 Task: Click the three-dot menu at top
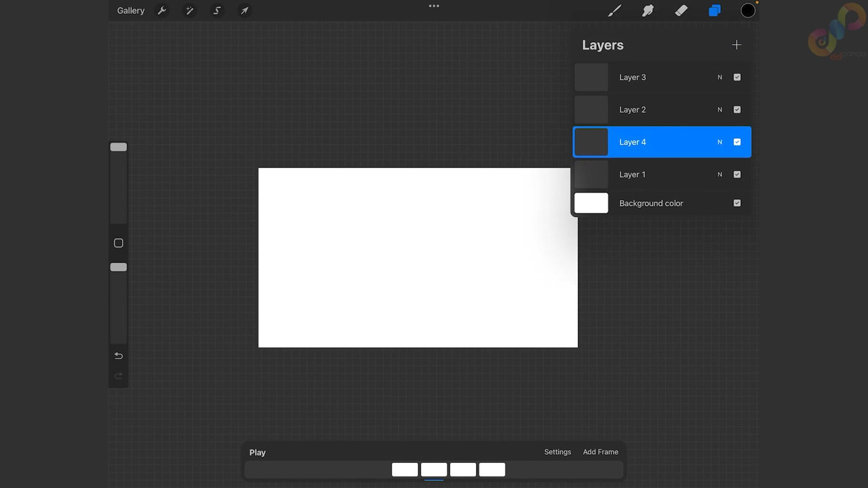pos(434,6)
